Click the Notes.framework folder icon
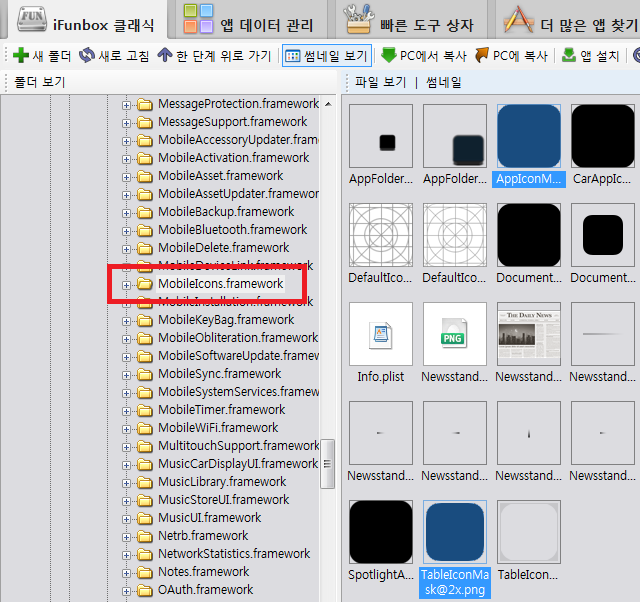640x602 pixels. [x=144, y=572]
